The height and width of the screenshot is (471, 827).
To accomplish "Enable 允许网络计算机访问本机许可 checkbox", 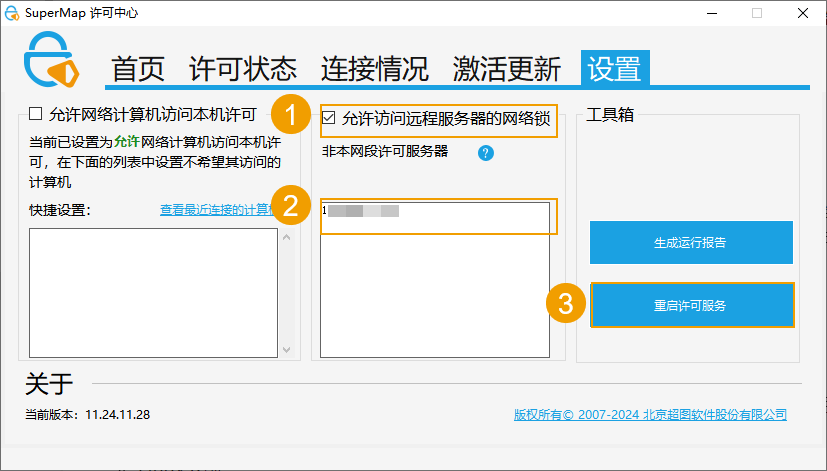I will (36, 114).
